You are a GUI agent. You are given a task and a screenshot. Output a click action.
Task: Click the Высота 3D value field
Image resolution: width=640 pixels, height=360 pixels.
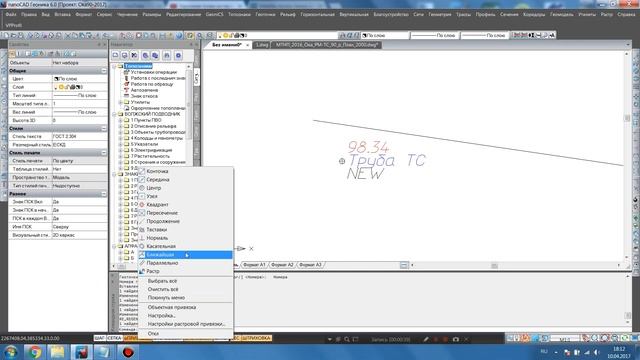point(80,120)
